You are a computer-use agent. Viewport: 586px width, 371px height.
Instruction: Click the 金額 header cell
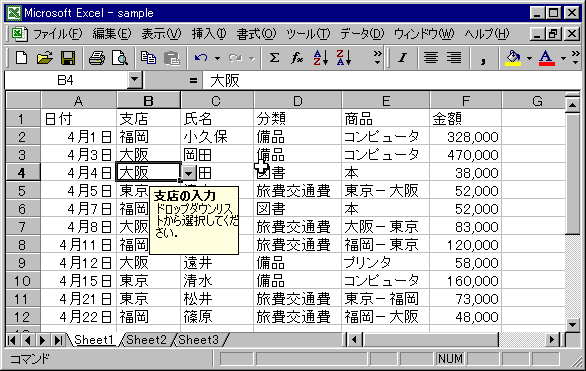point(465,118)
